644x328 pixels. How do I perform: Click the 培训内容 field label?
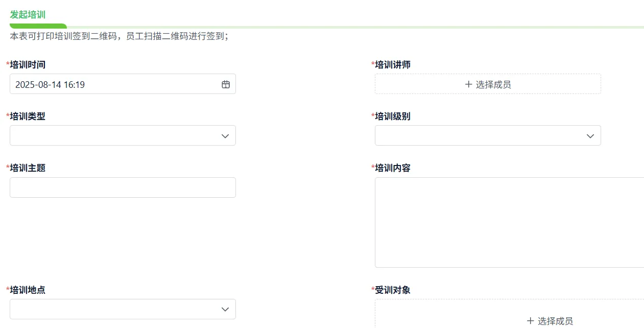point(393,168)
